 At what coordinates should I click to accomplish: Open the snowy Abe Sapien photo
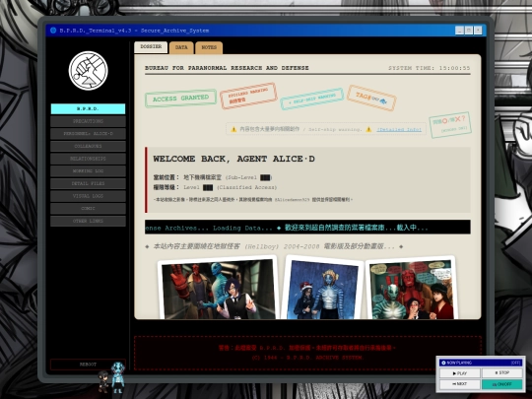pos(323,289)
